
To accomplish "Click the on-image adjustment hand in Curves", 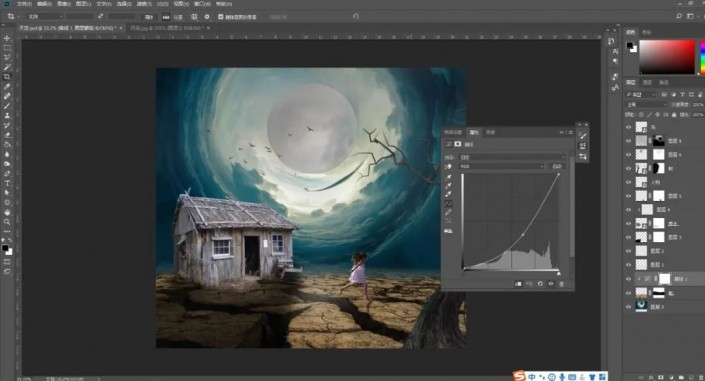I will (x=448, y=167).
